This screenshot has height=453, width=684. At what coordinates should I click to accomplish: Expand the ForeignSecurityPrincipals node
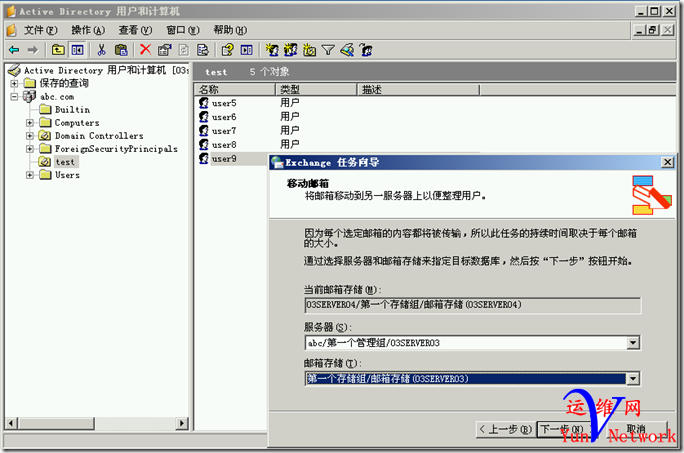30,149
